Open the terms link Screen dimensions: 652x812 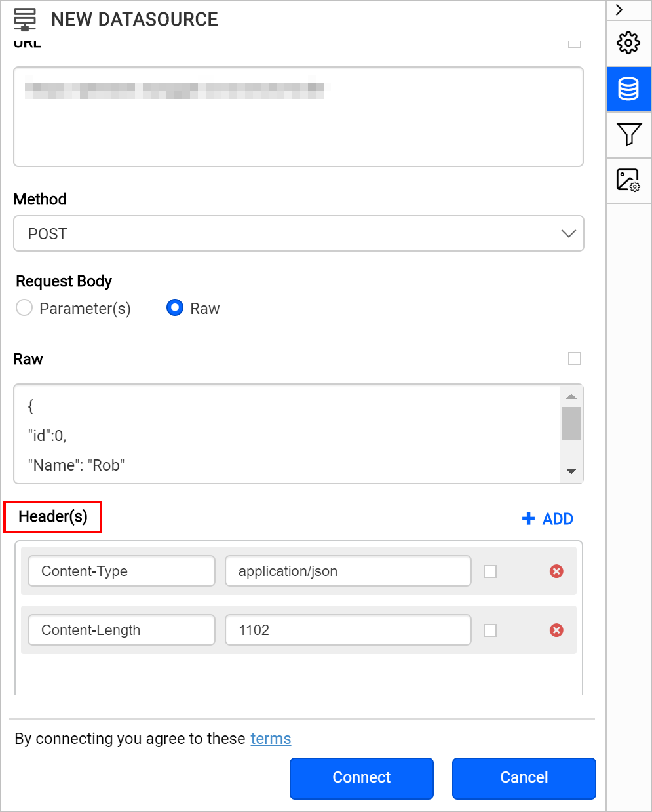click(x=271, y=739)
